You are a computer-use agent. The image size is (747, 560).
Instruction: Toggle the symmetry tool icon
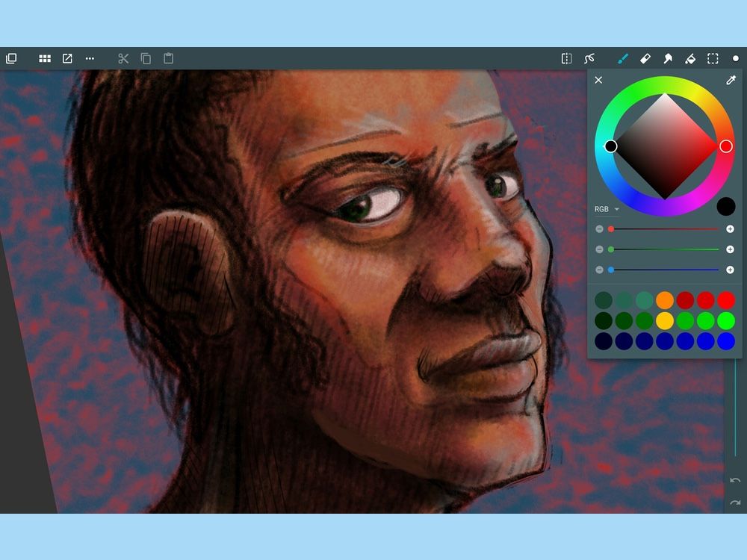(x=566, y=58)
